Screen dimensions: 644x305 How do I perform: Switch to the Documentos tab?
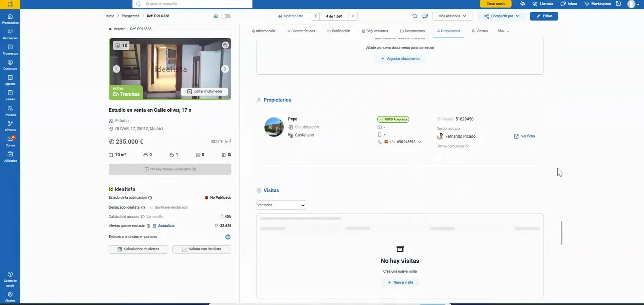412,31
